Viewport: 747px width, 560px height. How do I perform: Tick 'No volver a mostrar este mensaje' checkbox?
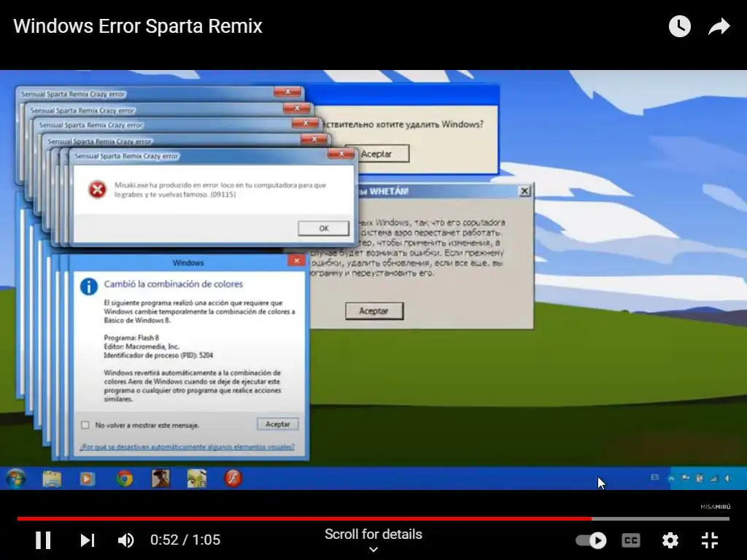click(x=85, y=425)
